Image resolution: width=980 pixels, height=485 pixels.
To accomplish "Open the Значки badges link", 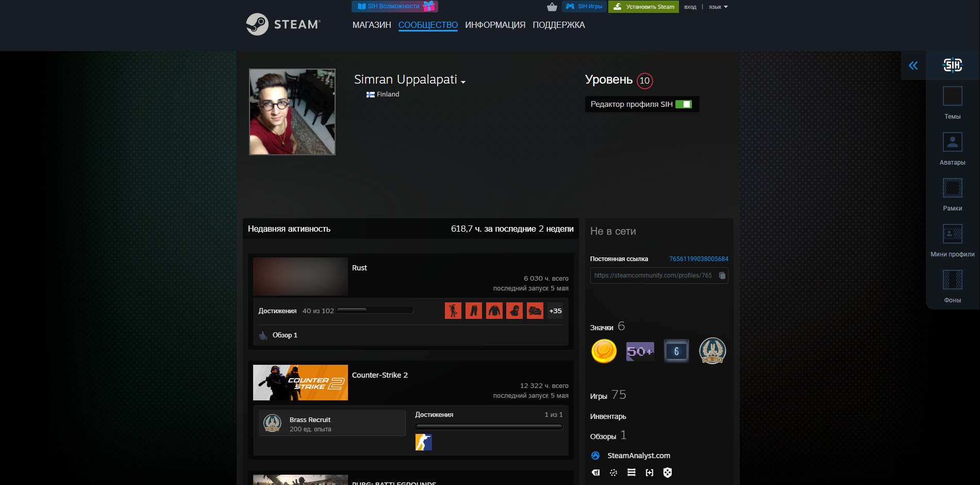I will pos(602,328).
